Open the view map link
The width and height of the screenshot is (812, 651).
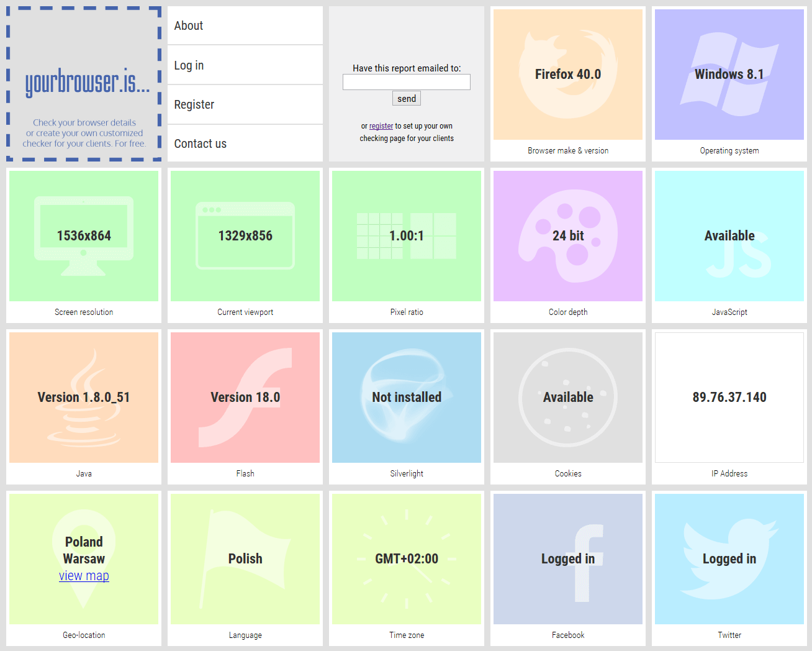tap(84, 576)
